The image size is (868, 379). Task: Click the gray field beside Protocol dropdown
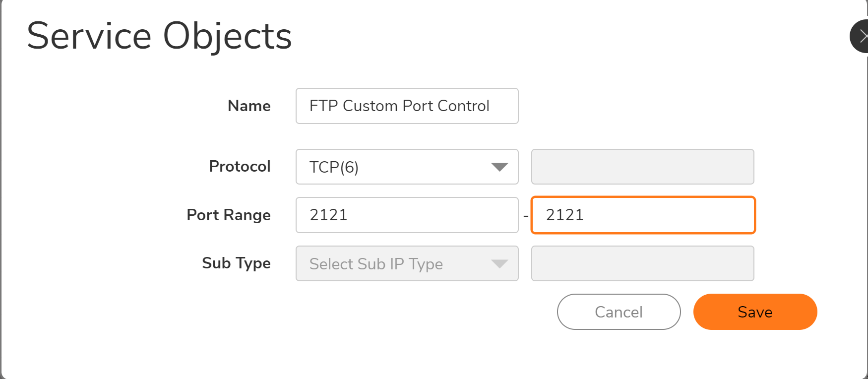[x=642, y=167]
